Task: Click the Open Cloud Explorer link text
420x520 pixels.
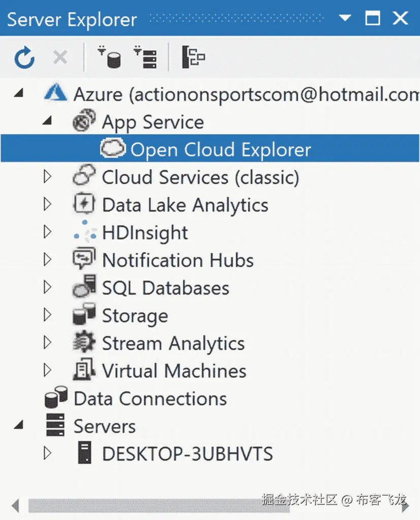Action: click(220, 150)
